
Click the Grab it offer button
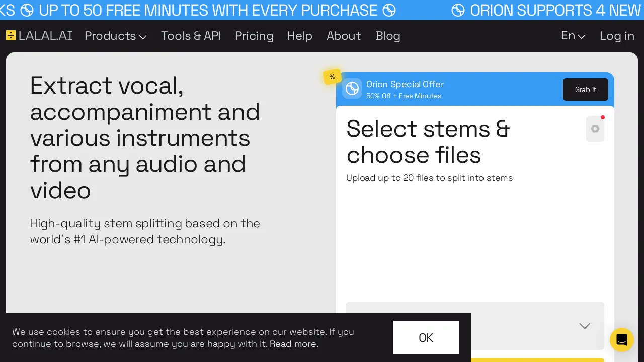(x=586, y=89)
